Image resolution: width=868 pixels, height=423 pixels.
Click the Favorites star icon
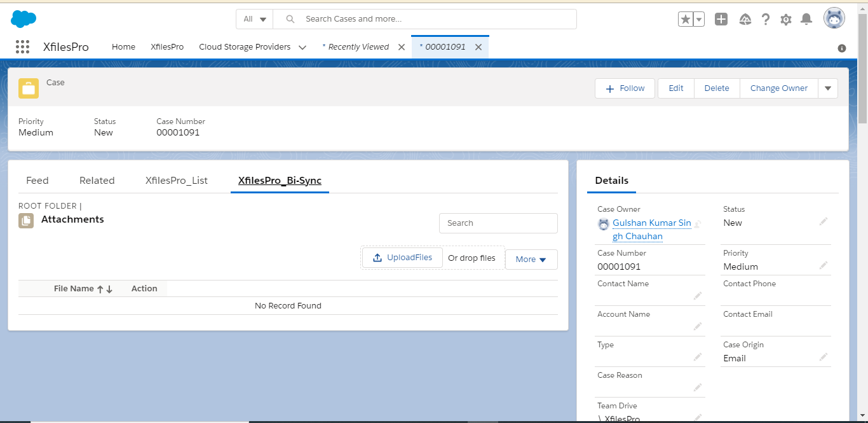point(686,19)
